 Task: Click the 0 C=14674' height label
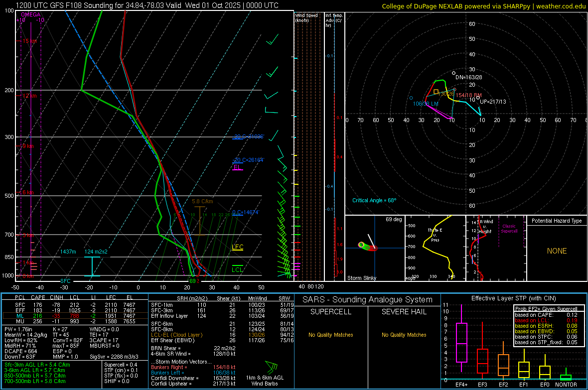246,212
